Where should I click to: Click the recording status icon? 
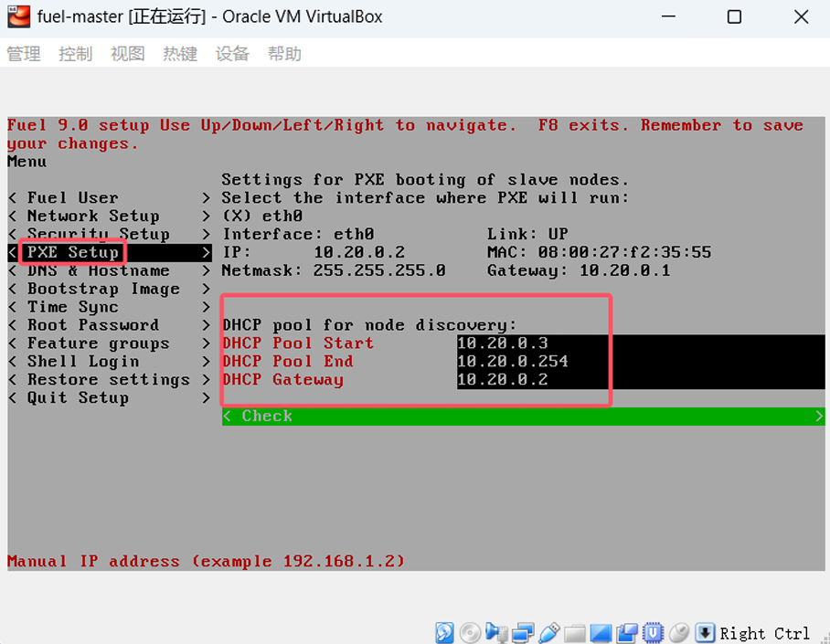pyautogui.click(x=627, y=632)
